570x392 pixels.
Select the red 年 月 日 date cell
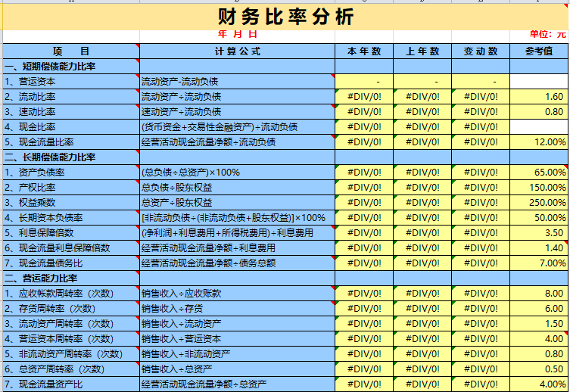point(237,35)
